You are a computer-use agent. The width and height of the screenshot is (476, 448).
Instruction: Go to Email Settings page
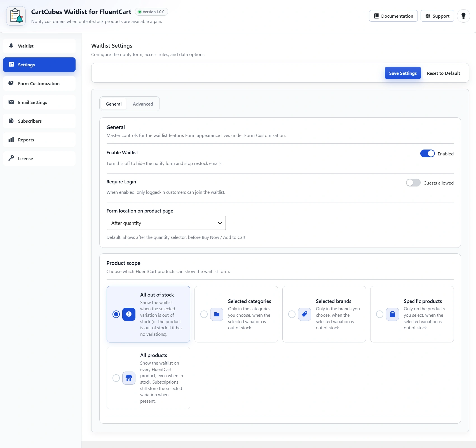click(x=39, y=102)
